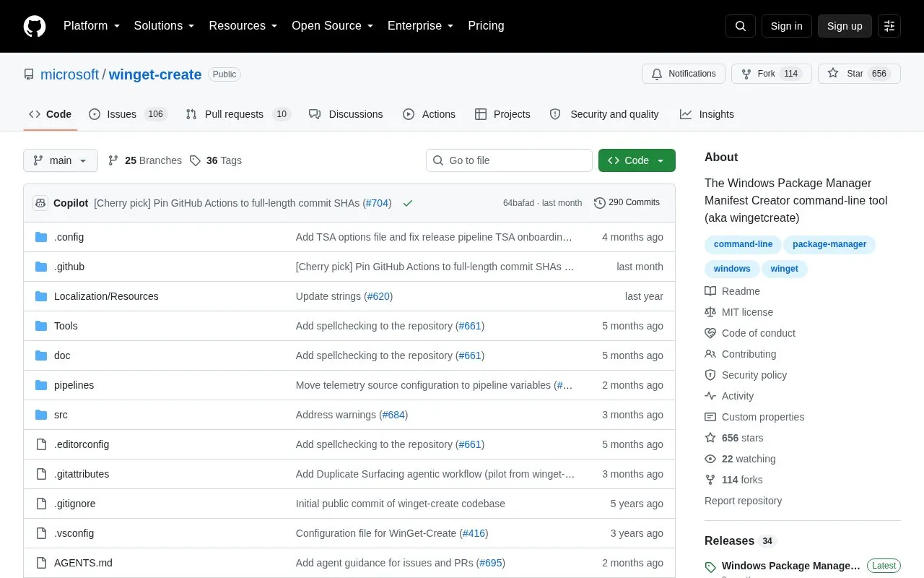
Task: Click the book icon next to Readme
Action: pyautogui.click(x=710, y=291)
